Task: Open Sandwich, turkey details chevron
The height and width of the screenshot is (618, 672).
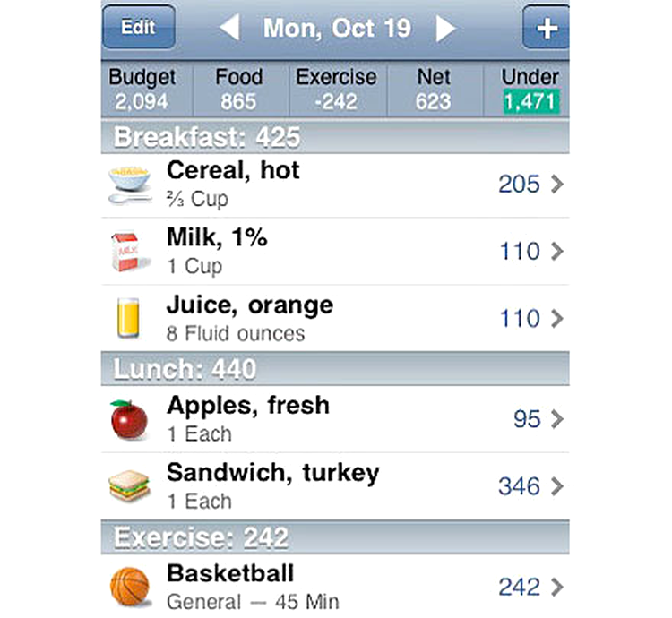Action: pos(556,486)
